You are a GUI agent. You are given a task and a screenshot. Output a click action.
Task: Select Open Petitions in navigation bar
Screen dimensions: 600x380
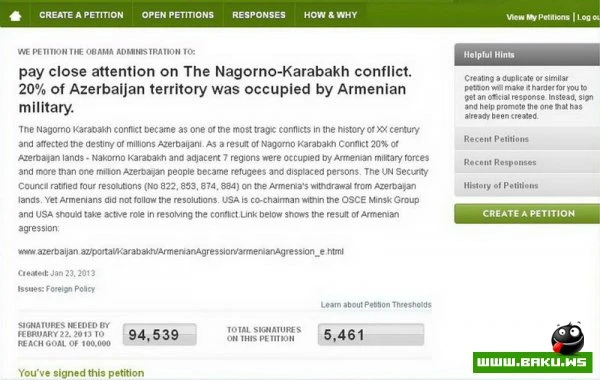(178, 15)
